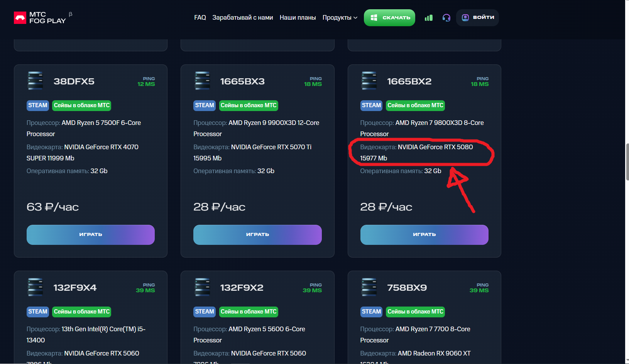
Task: Click the STEAM tag on 38DFX5 card
Action: click(38, 105)
